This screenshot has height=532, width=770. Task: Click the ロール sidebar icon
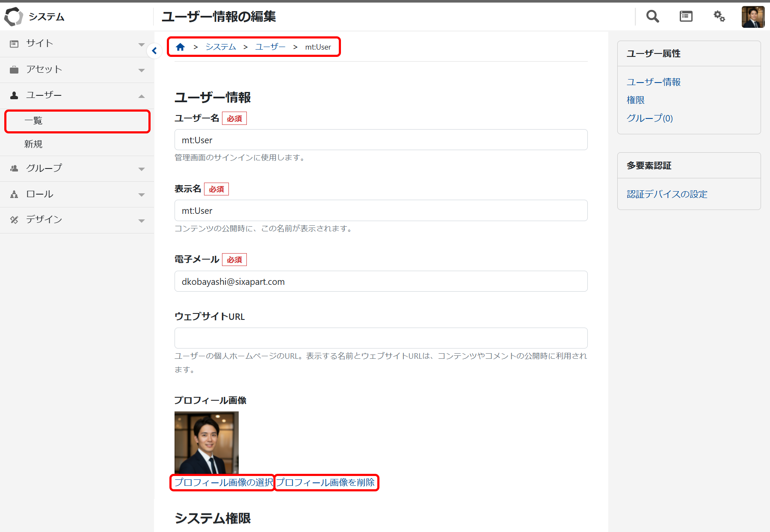point(14,194)
